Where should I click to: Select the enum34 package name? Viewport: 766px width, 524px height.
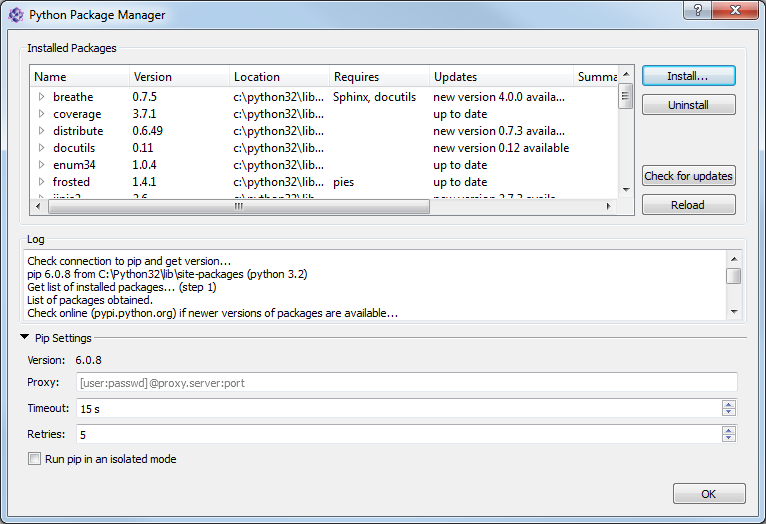[74, 165]
